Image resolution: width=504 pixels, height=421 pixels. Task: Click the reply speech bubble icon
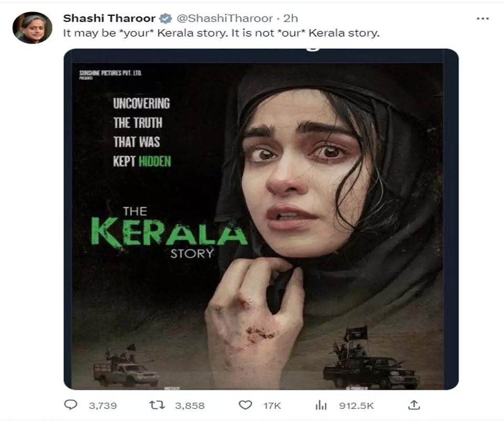click(71, 405)
